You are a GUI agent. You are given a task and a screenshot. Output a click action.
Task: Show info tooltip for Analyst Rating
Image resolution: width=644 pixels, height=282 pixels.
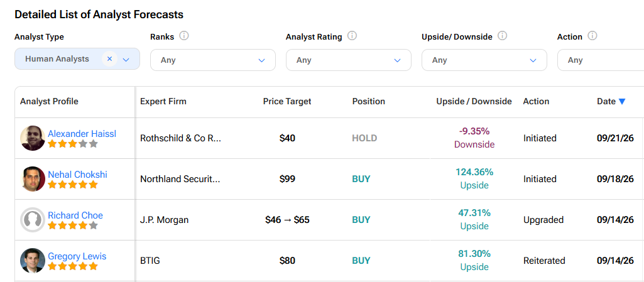[x=352, y=36]
